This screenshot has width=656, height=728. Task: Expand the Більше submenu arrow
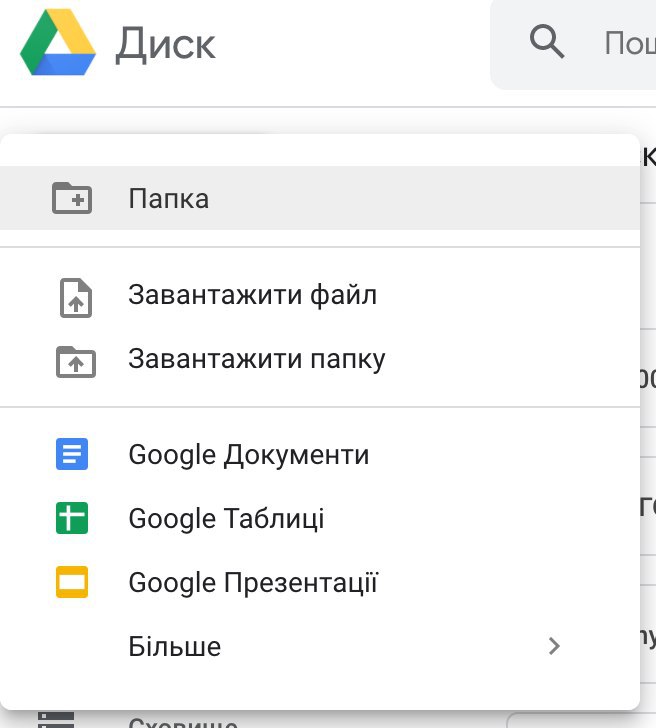pyautogui.click(x=555, y=646)
